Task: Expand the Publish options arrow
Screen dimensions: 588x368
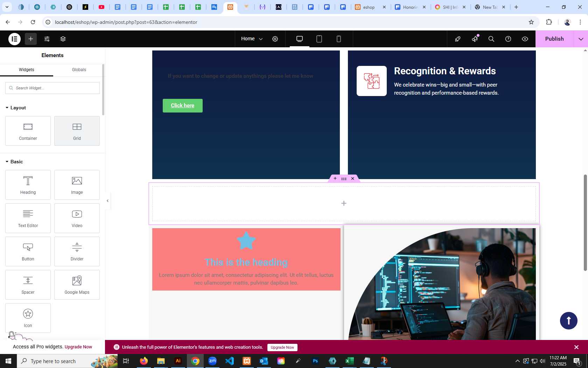Action: [581, 39]
